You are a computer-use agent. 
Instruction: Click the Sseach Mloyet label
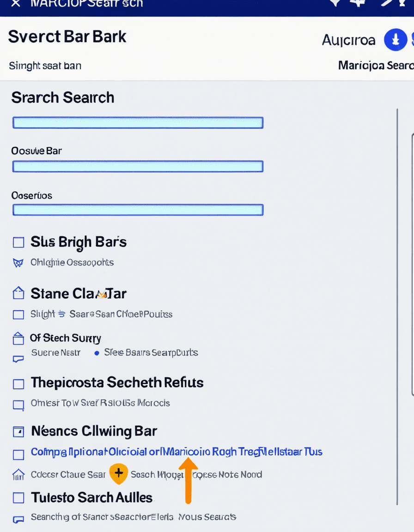pyautogui.click(x=157, y=474)
